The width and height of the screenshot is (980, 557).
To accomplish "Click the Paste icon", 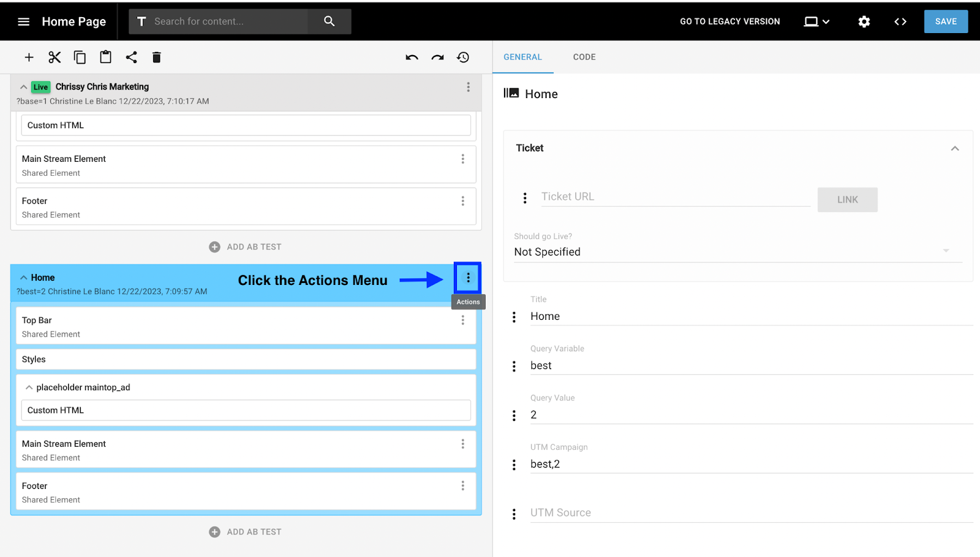I will (105, 56).
